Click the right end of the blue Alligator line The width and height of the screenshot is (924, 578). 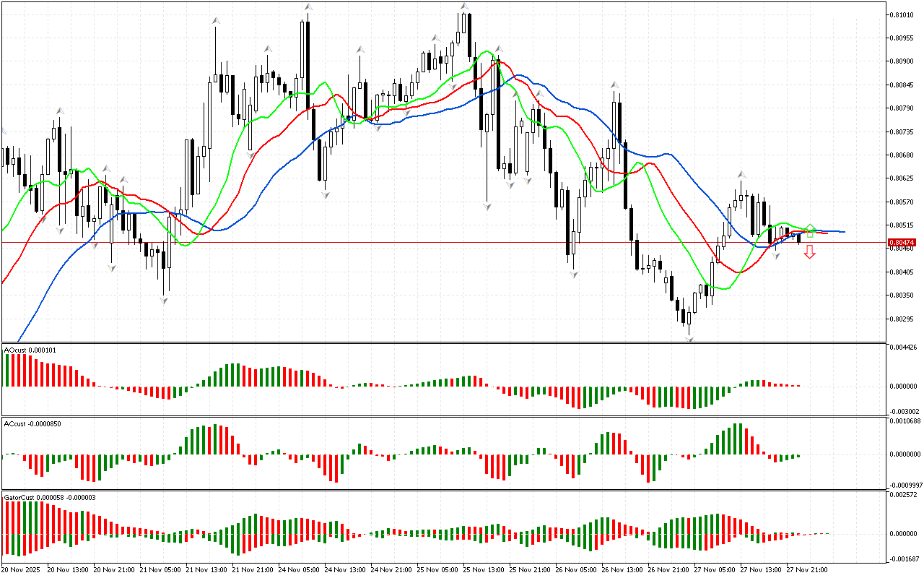(x=843, y=232)
